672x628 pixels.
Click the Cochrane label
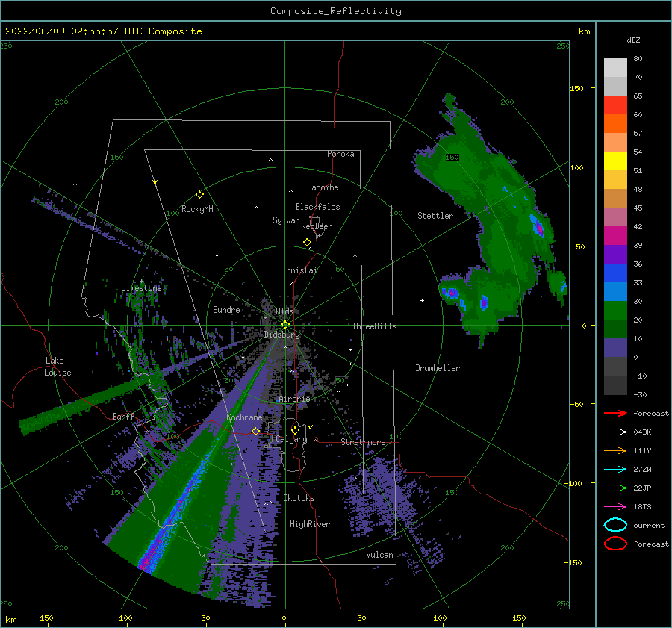(x=244, y=417)
